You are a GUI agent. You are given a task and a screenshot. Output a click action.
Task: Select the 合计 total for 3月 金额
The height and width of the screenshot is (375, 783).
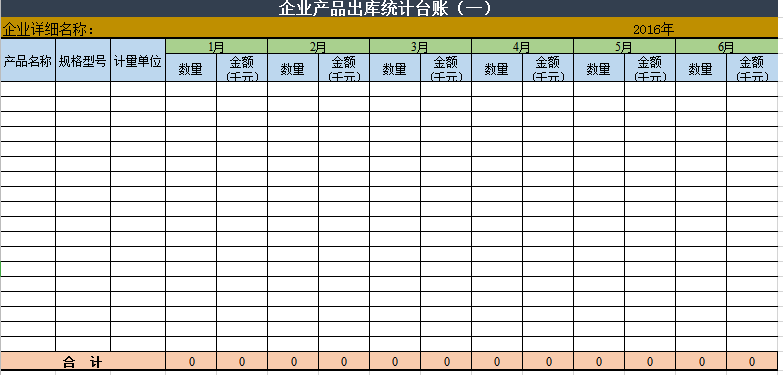446,362
